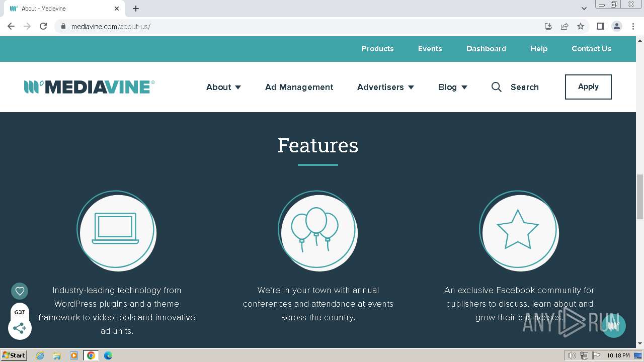Viewport: 644px width, 362px height.
Task: Click the Action Center flag tray icon
Action: (x=596, y=355)
